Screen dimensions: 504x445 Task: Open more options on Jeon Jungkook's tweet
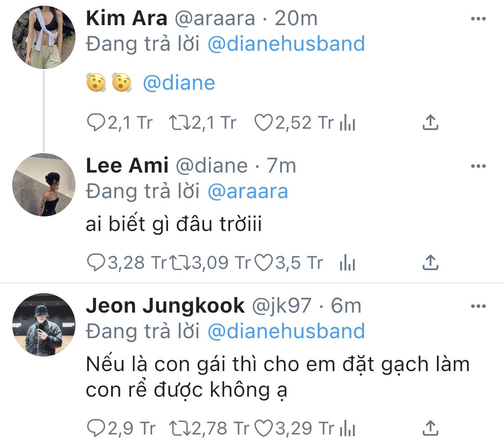click(478, 306)
